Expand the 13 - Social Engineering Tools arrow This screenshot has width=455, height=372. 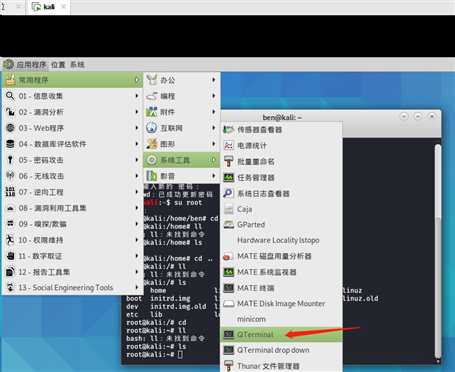click(x=137, y=287)
